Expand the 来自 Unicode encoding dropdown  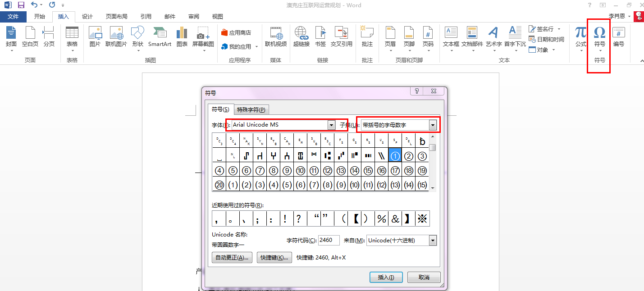(433, 241)
